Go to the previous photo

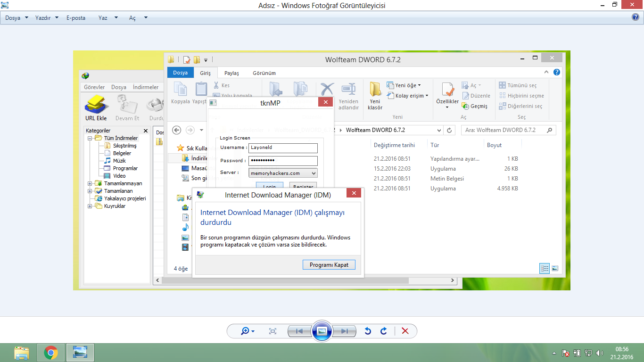coord(299,331)
